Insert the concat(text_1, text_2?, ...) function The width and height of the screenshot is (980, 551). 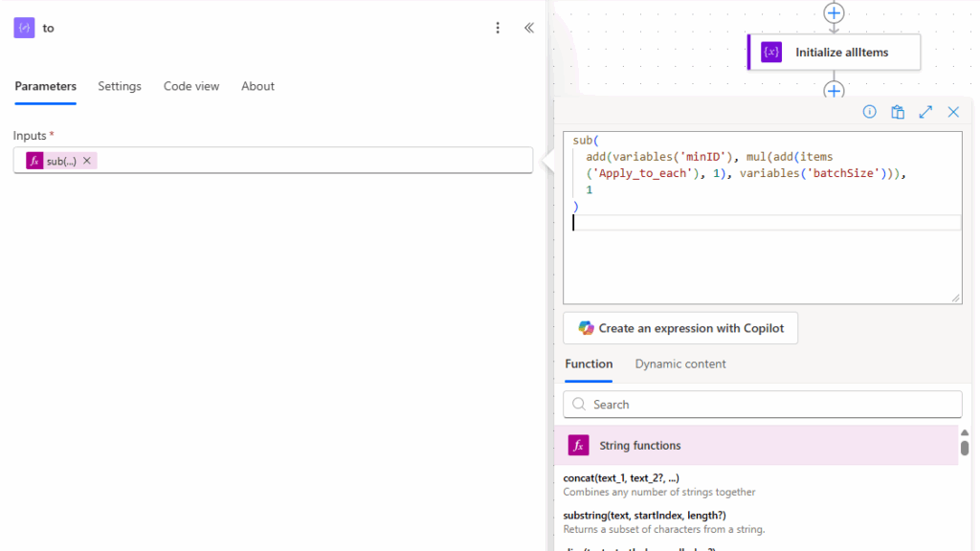(x=620, y=478)
